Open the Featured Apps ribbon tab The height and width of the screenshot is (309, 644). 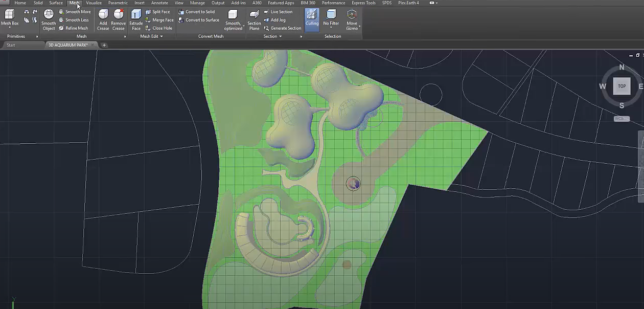coord(281,3)
